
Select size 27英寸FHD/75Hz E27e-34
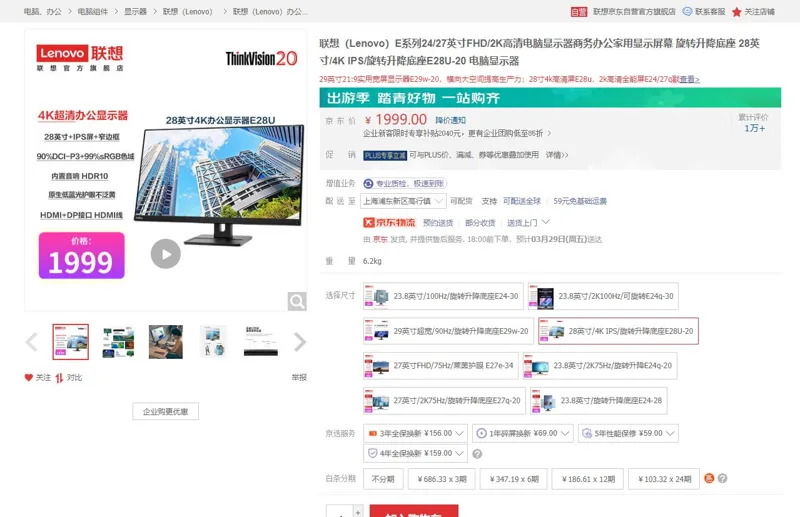click(x=441, y=365)
